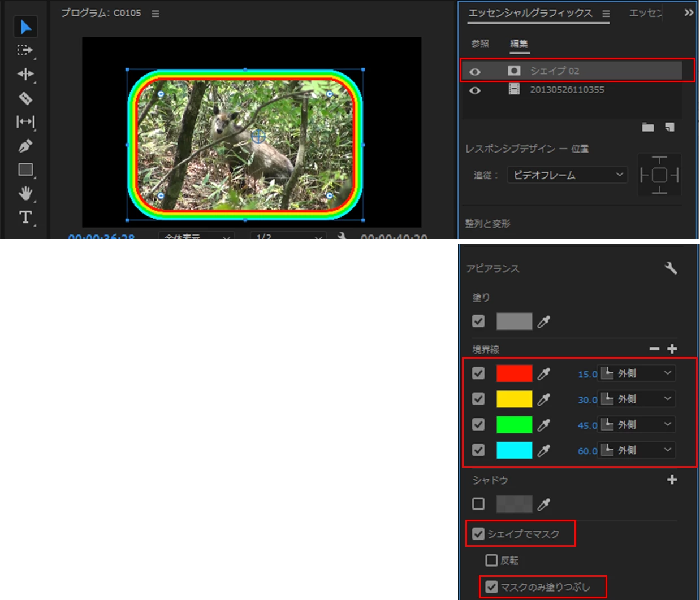Image resolution: width=700 pixels, height=600 pixels.
Task: Open program monitor wrench settings
Action: tap(342, 236)
